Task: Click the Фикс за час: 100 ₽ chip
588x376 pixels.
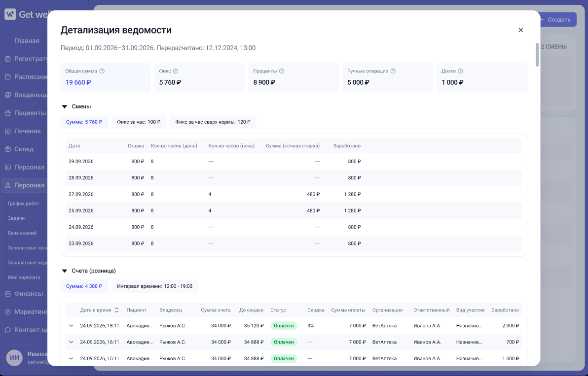Action: click(x=139, y=122)
